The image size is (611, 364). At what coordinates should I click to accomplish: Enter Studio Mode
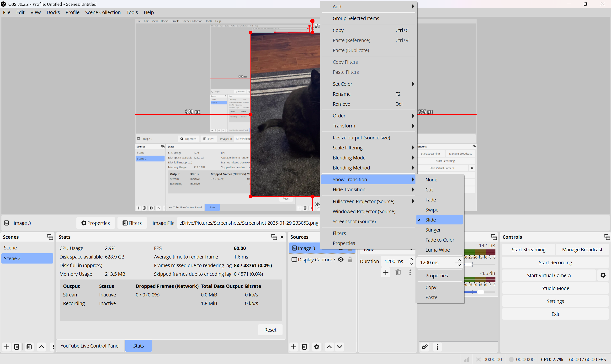pos(555,288)
